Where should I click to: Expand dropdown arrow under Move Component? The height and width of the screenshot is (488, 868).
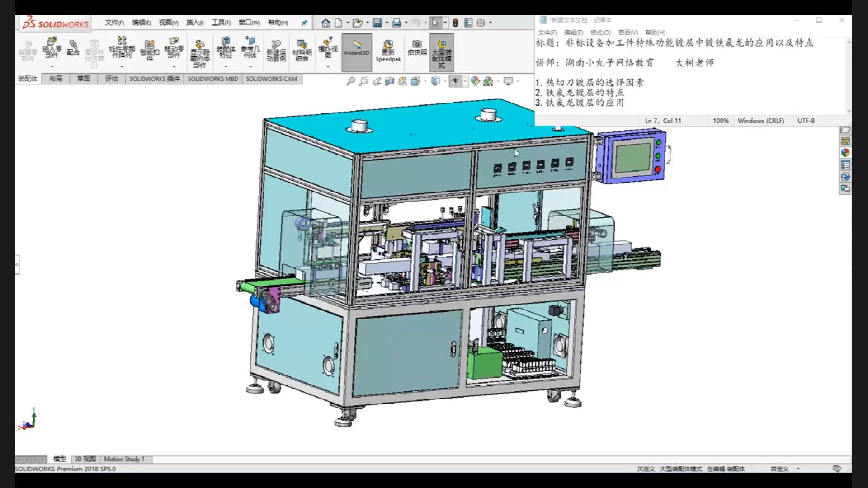[174, 67]
